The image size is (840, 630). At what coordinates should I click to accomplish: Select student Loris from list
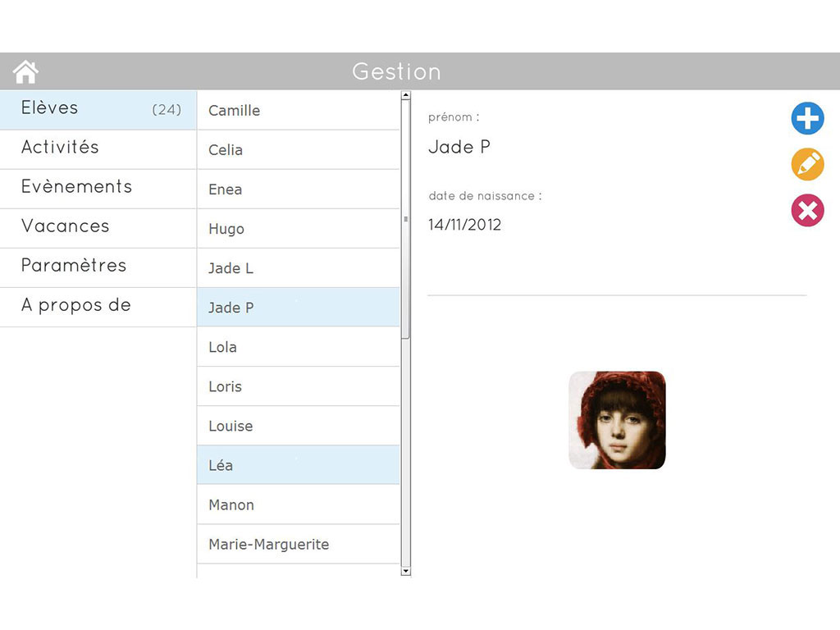(x=298, y=386)
